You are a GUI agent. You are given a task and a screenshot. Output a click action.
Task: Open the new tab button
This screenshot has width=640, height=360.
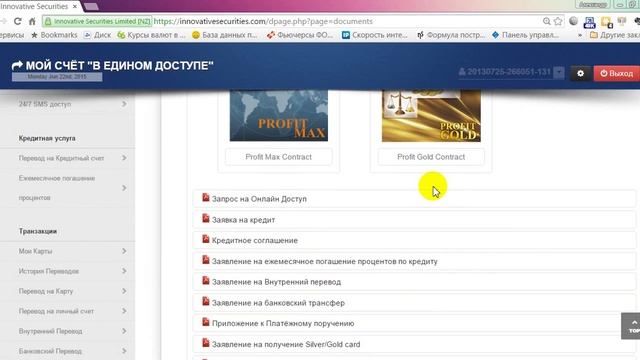pyautogui.click(x=91, y=7)
